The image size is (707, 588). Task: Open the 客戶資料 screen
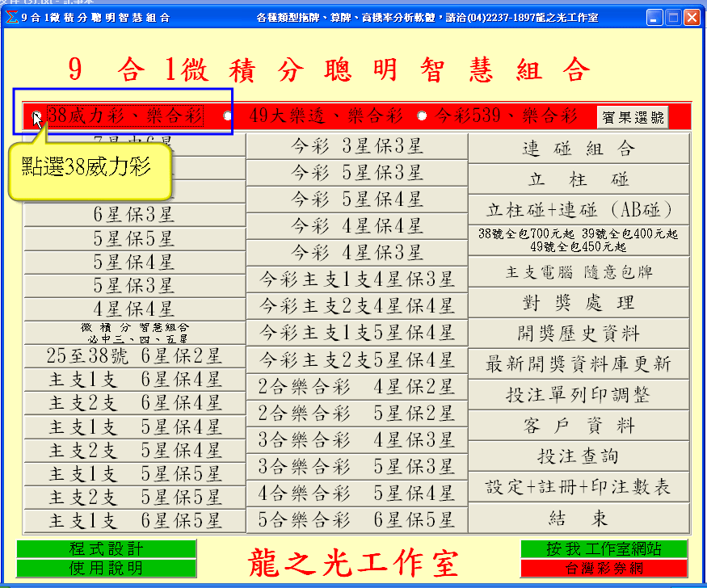579,426
